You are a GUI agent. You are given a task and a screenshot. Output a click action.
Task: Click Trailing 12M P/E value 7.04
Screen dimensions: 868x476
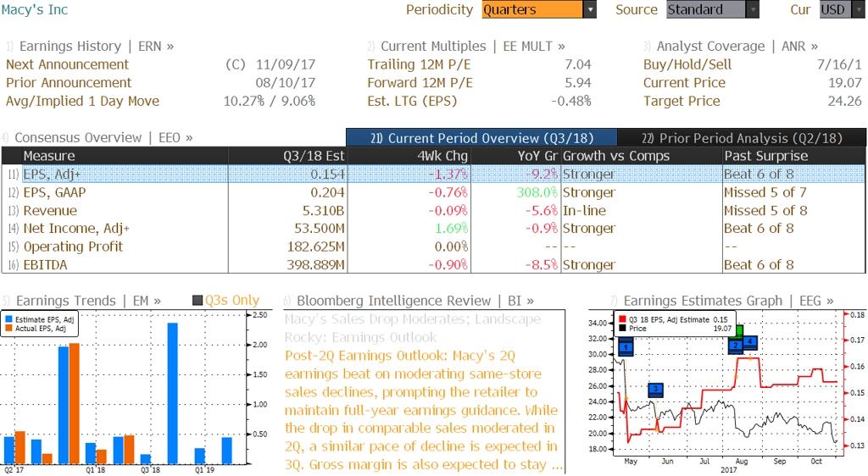(578, 64)
